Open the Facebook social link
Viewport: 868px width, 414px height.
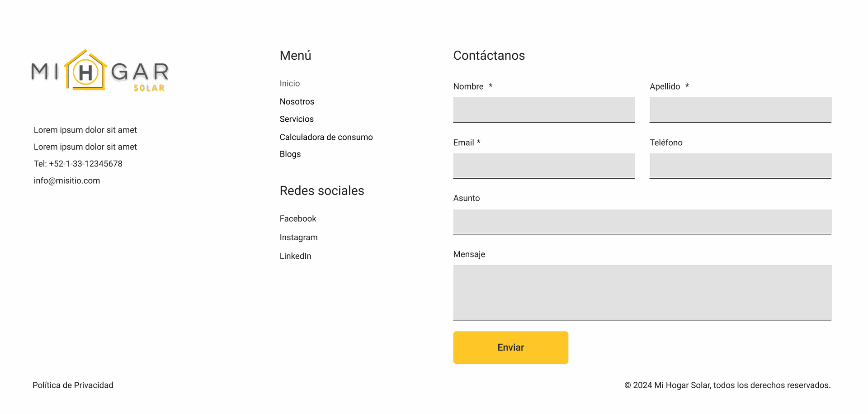tap(298, 219)
